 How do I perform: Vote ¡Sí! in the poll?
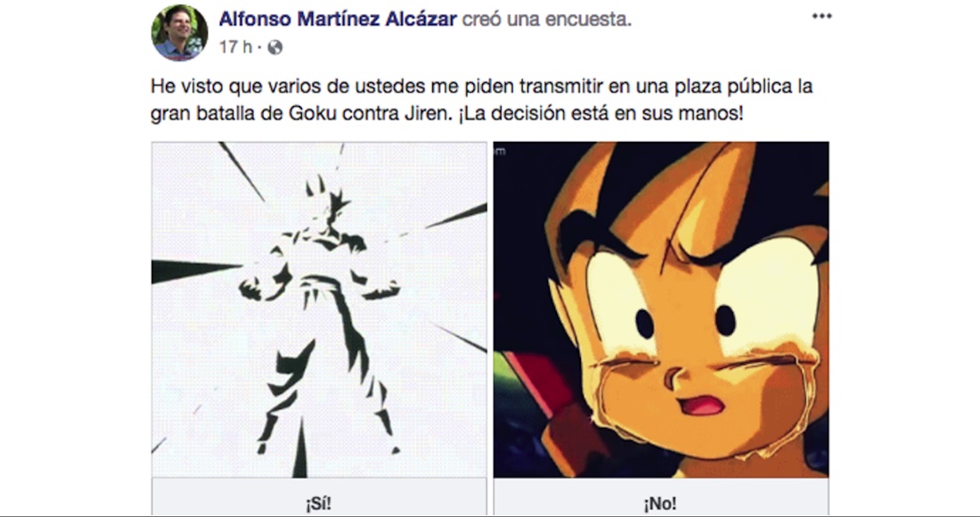pos(319,504)
